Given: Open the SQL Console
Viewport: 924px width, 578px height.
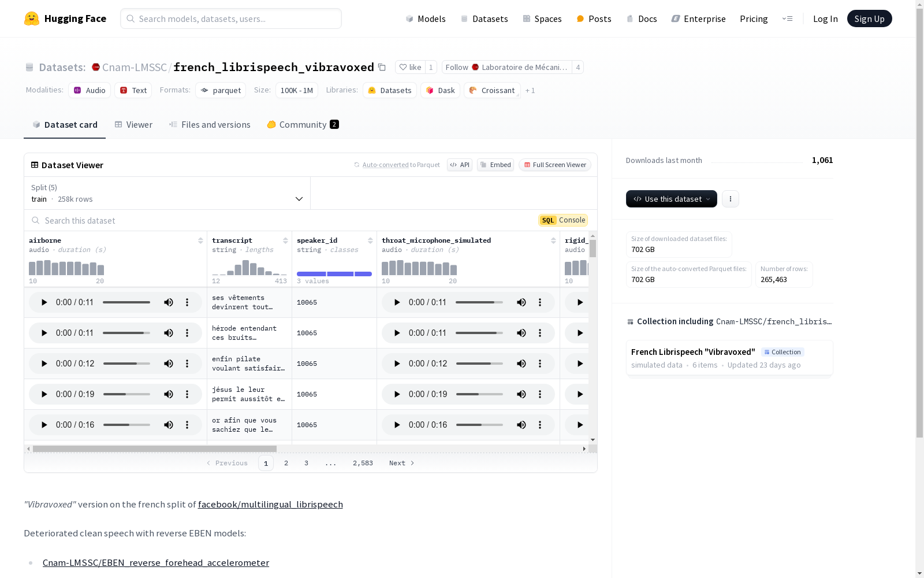Looking at the screenshot, I should pos(563,220).
